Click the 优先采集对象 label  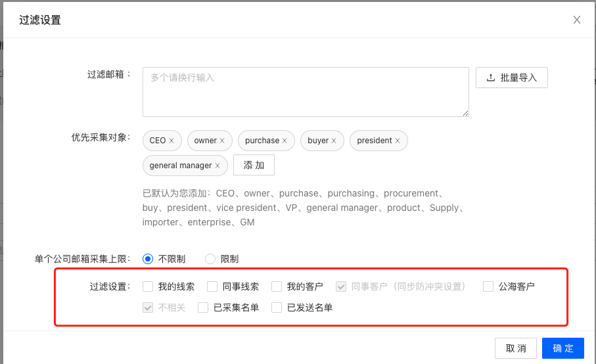tap(101, 137)
